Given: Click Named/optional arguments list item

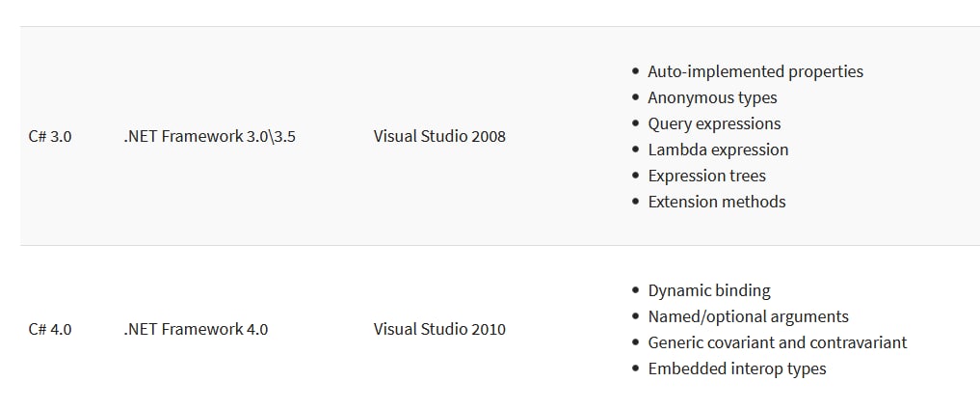Looking at the screenshot, I should point(748,317).
